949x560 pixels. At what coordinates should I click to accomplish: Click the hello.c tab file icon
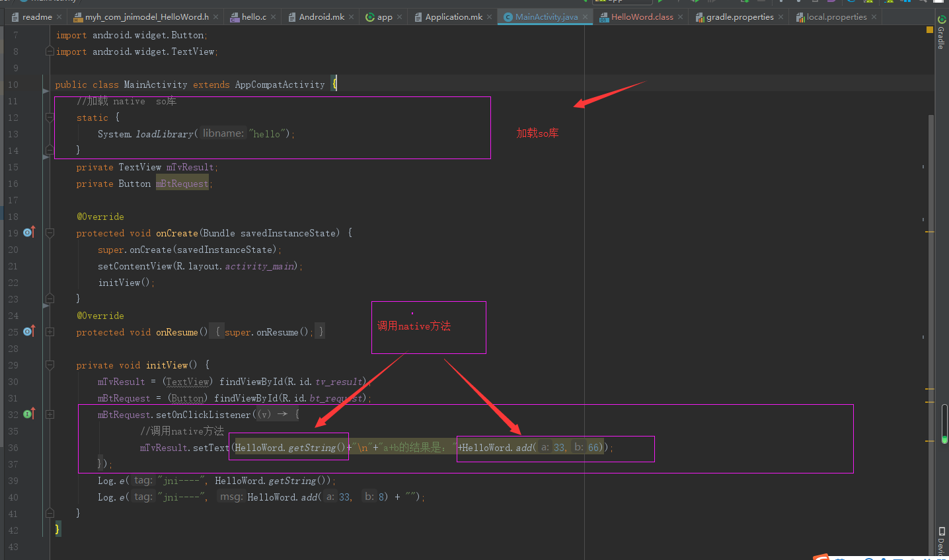click(x=235, y=17)
